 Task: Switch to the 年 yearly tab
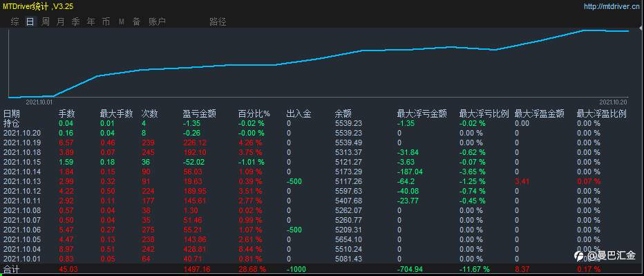pyautogui.click(x=91, y=22)
